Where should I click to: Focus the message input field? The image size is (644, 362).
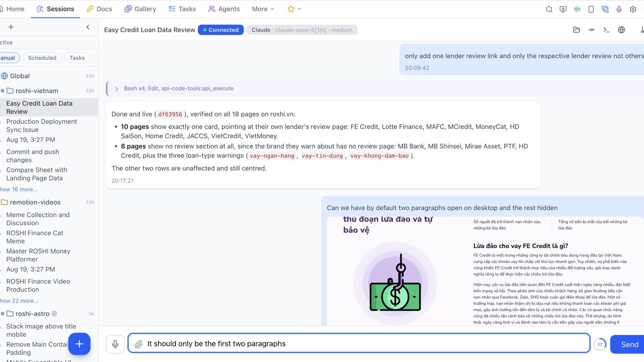[x=359, y=343]
